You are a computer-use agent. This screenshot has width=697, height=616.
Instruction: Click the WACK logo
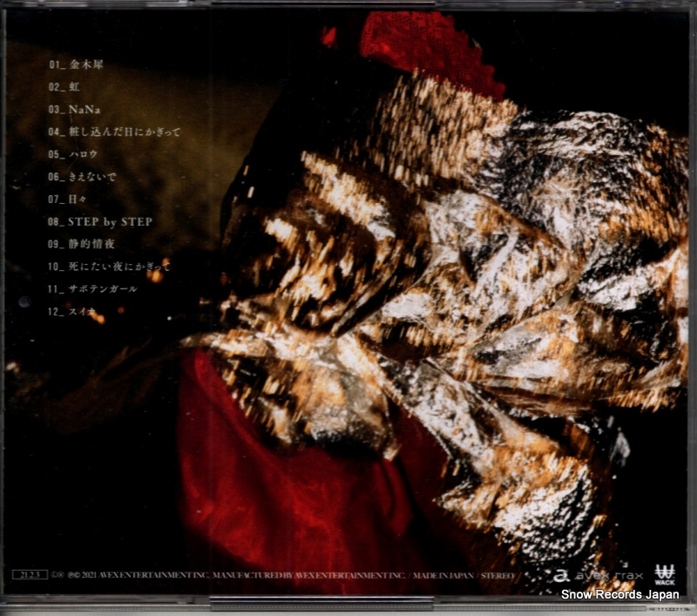point(665,574)
